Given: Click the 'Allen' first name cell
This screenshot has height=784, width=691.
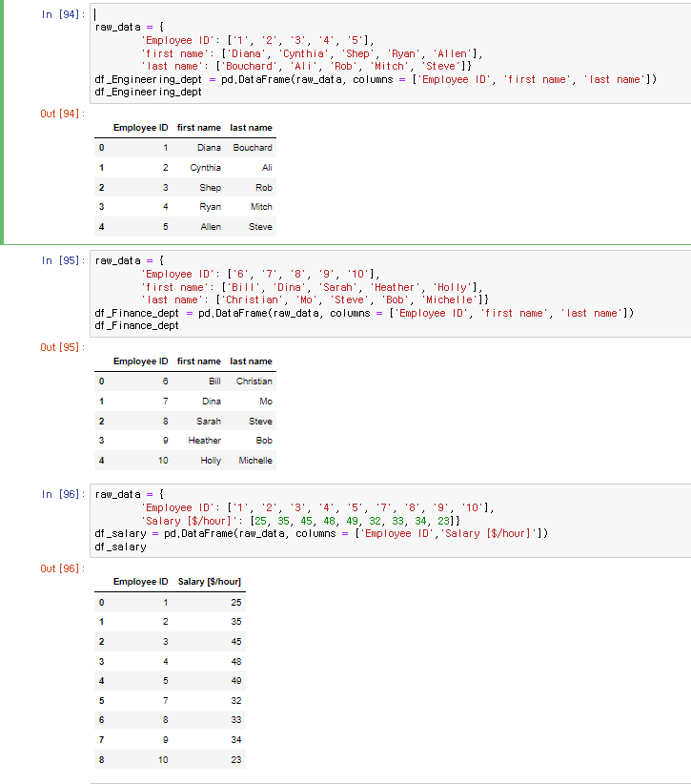Looking at the screenshot, I should [x=211, y=226].
